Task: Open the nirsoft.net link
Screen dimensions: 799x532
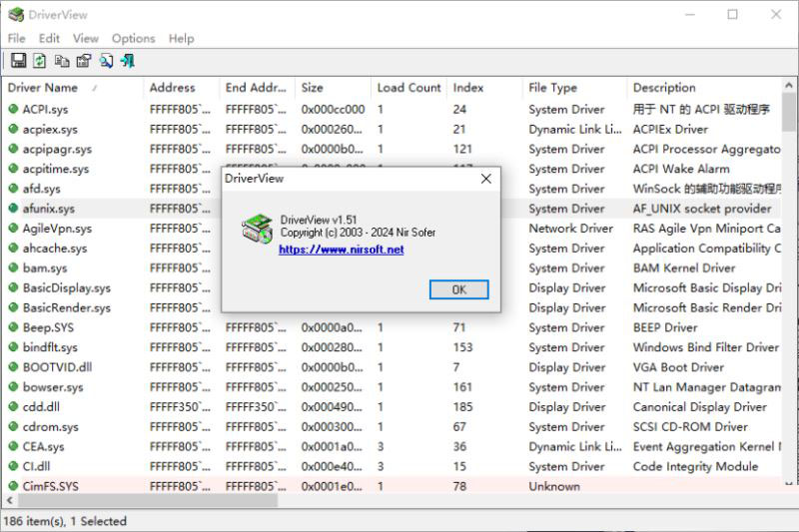Action: click(342, 250)
